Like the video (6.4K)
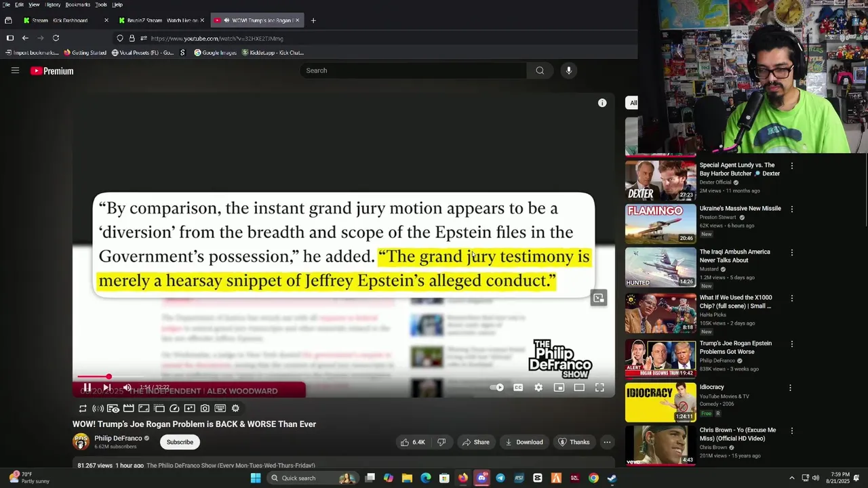 point(413,442)
